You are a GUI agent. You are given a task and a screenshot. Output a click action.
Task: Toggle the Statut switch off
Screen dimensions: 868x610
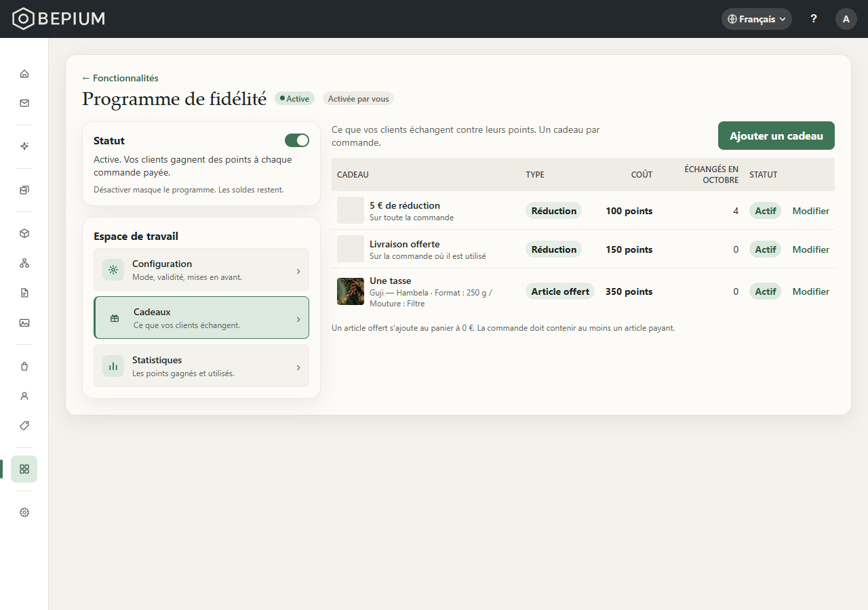click(x=297, y=140)
